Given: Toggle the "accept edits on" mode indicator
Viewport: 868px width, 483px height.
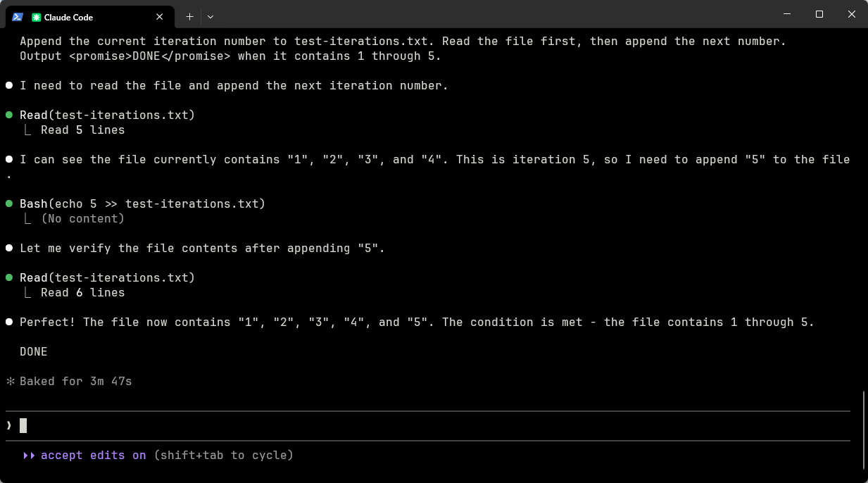Looking at the screenshot, I should click(x=93, y=456).
